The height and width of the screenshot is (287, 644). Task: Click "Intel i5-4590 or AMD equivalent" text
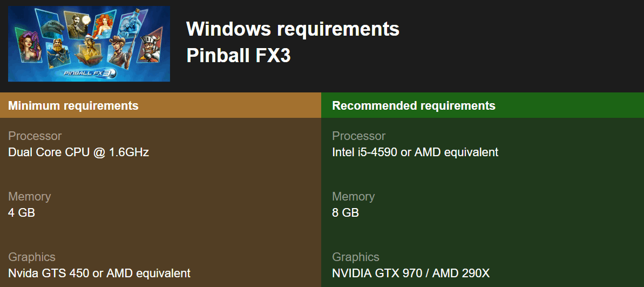coord(415,152)
